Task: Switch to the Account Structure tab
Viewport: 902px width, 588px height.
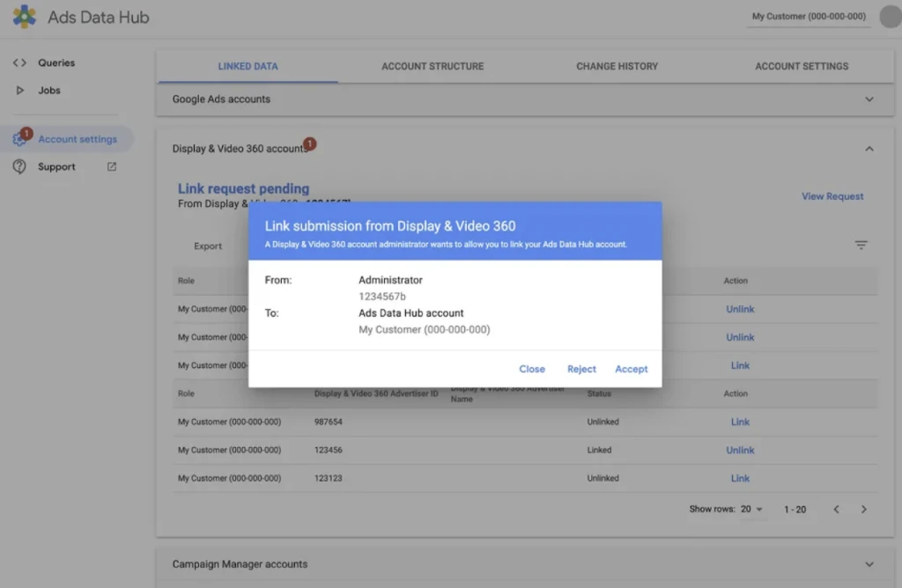Action: click(x=432, y=65)
